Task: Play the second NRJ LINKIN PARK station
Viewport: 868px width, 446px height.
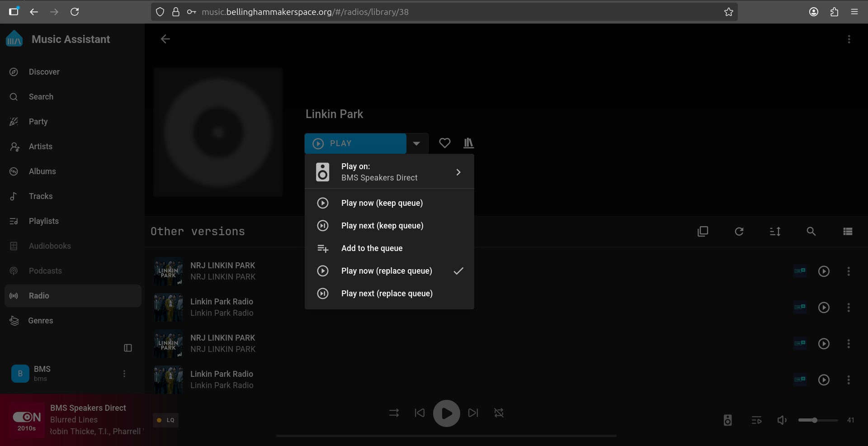Action: point(824,343)
